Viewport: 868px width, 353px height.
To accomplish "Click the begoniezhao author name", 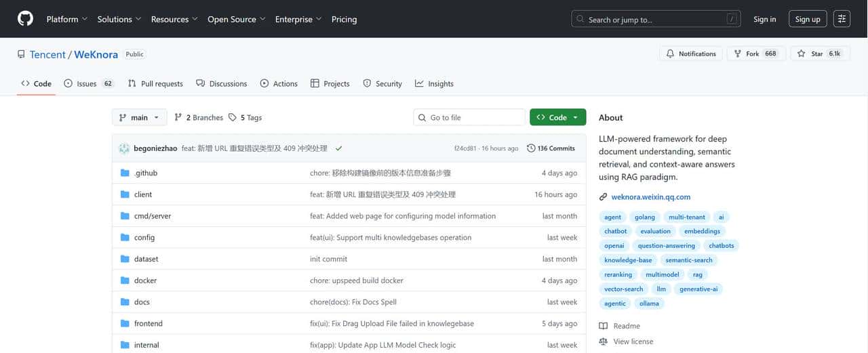I will click(x=155, y=148).
